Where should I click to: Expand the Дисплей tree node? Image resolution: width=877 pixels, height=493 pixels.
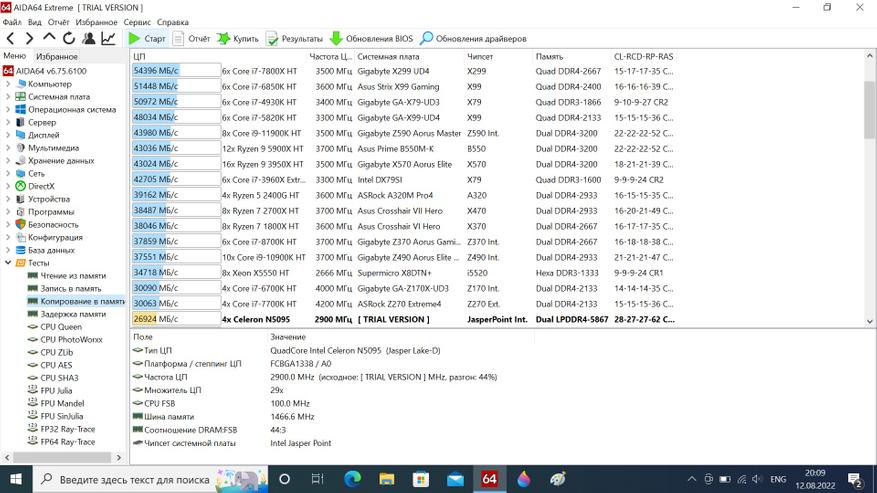pos(8,135)
